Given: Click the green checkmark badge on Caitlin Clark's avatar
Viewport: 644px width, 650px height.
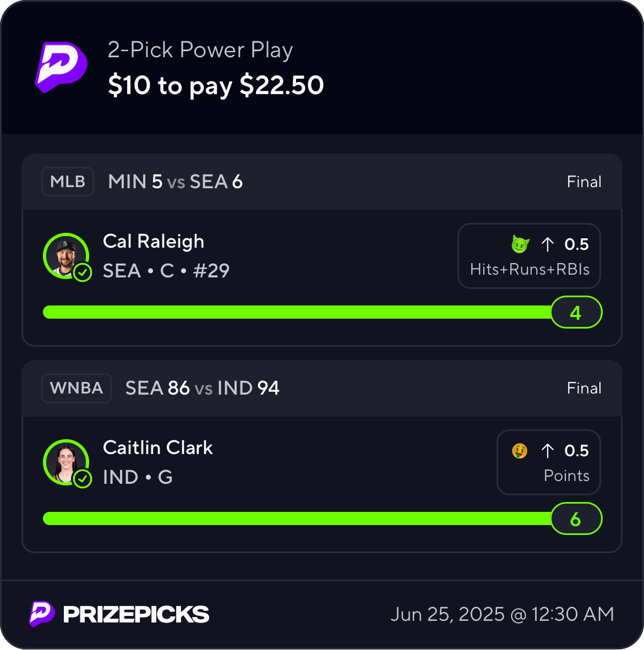Looking at the screenshot, I should tap(83, 479).
